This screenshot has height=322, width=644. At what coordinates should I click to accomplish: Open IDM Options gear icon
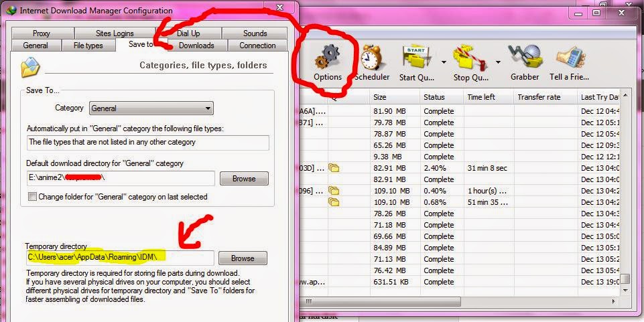point(328,57)
